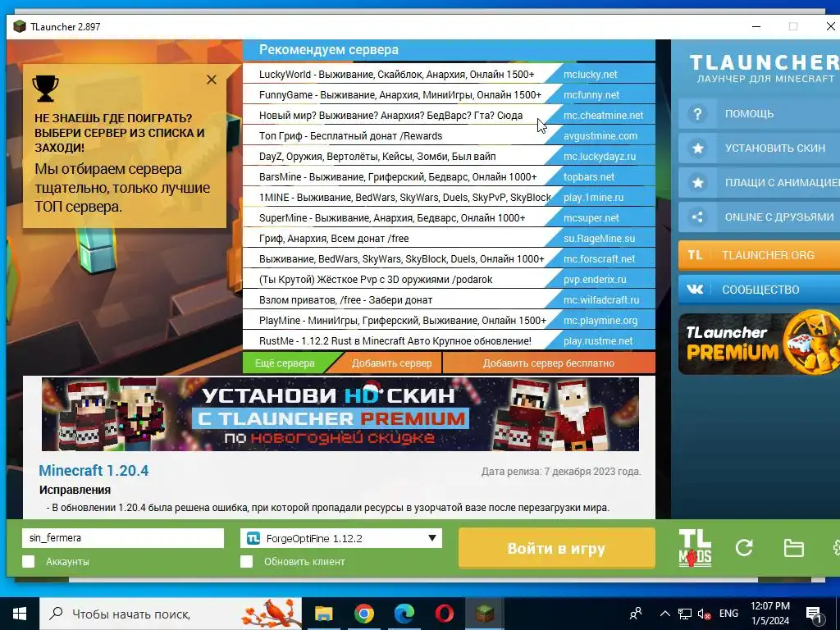Click the TLauncher taskbar icon
The height and width of the screenshot is (630, 840).
tap(484, 614)
